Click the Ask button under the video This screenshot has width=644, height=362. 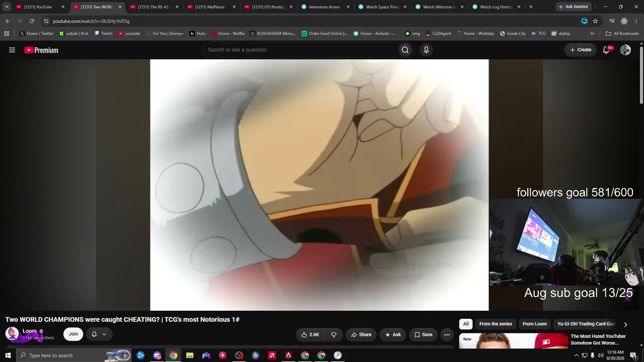pos(393,334)
